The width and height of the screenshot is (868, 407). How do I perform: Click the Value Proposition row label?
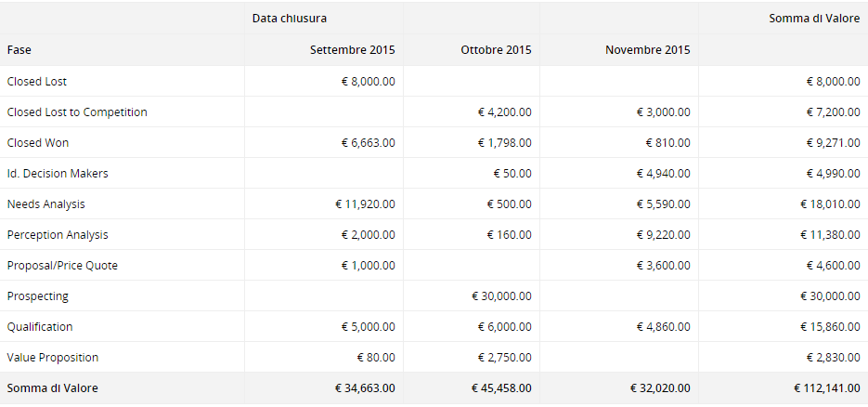pyautogui.click(x=53, y=357)
